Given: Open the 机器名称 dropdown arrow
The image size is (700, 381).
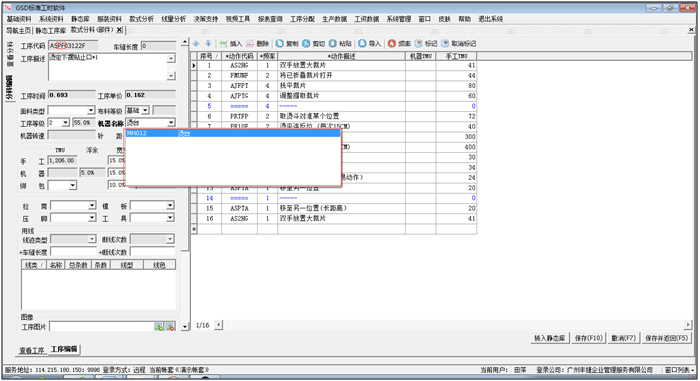Looking at the screenshot, I should point(171,123).
